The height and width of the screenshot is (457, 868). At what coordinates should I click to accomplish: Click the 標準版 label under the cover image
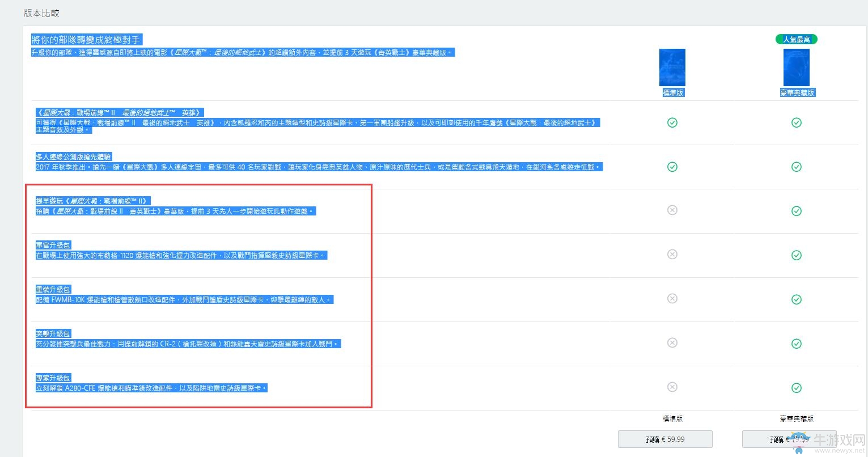(x=673, y=92)
